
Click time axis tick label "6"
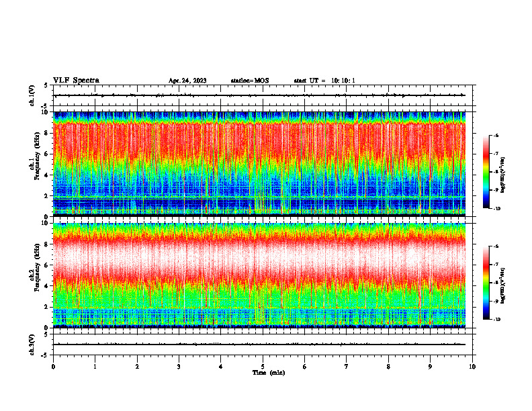305,367
